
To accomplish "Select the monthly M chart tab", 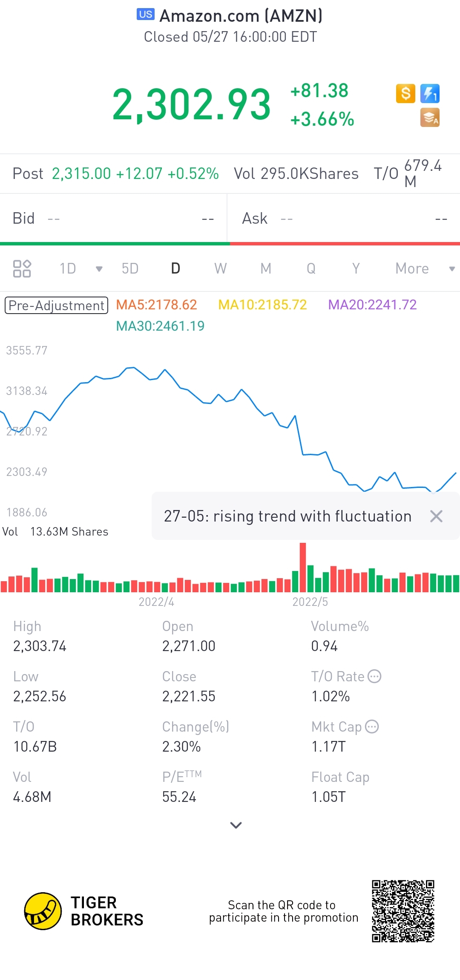I will click(266, 268).
